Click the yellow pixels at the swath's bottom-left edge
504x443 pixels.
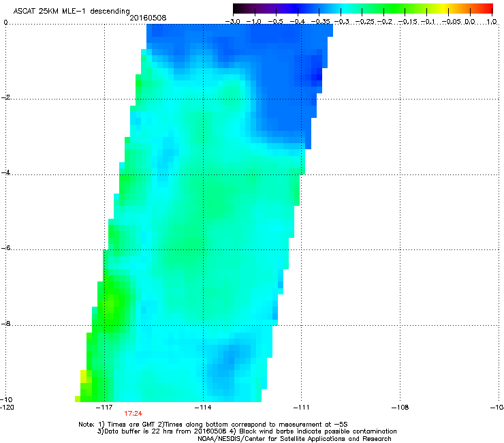(83, 376)
